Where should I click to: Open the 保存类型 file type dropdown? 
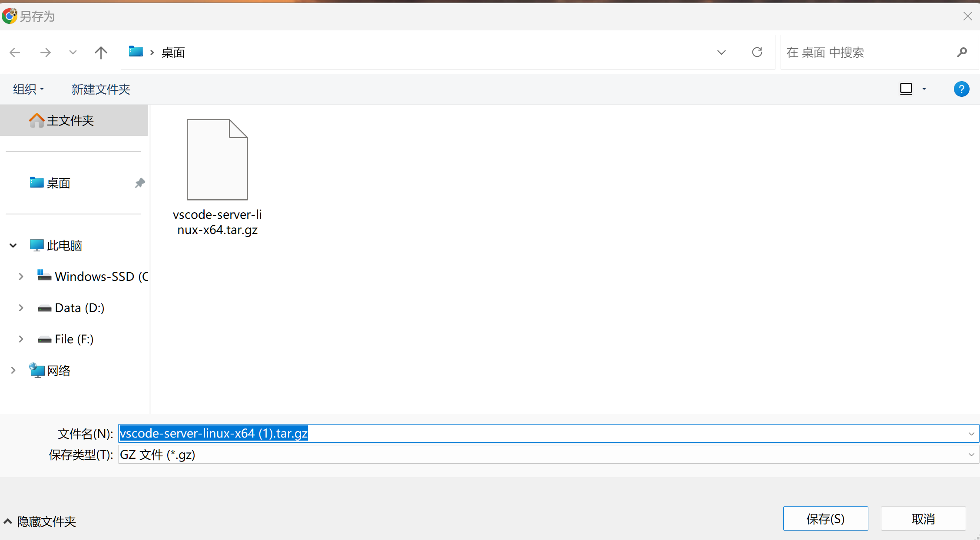tap(971, 454)
